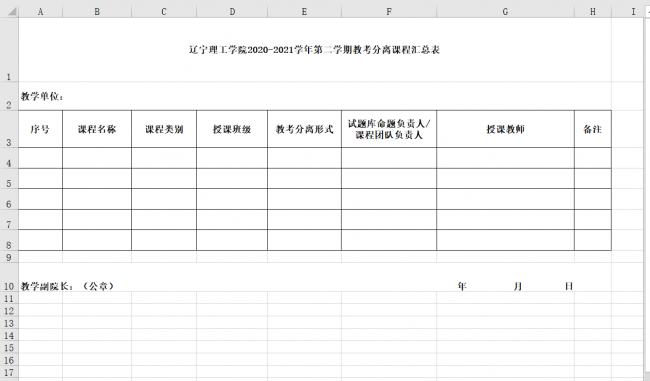This screenshot has height=381, width=650.
Task: Select column D header
Action: [x=232, y=12]
